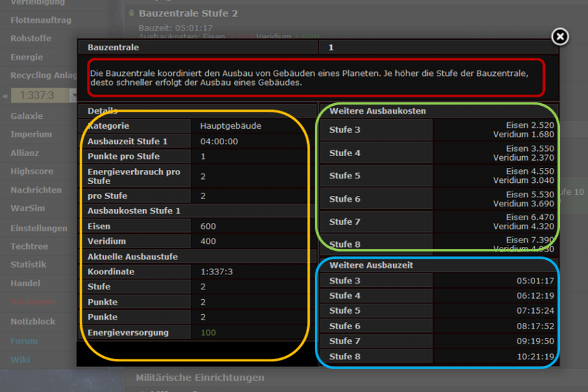
Task: Click the previous planet double-arrow icon
Action: coord(5,96)
